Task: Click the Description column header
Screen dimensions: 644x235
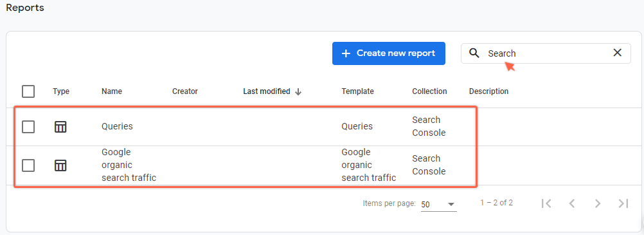Action: point(488,91)
